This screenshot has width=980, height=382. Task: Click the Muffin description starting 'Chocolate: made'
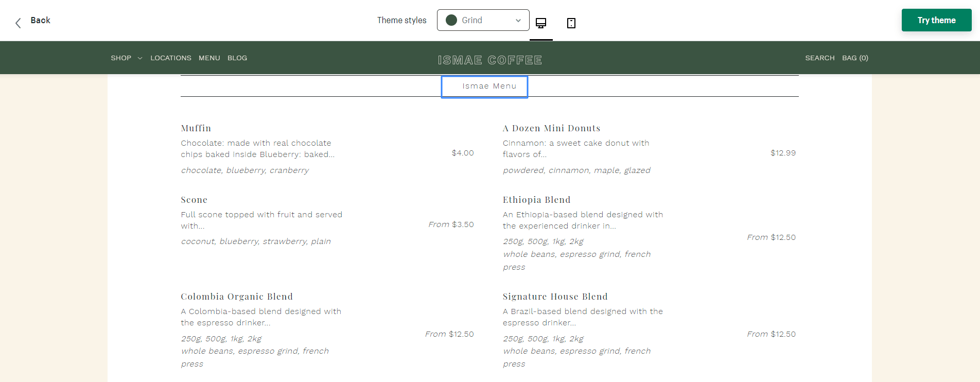258,149
